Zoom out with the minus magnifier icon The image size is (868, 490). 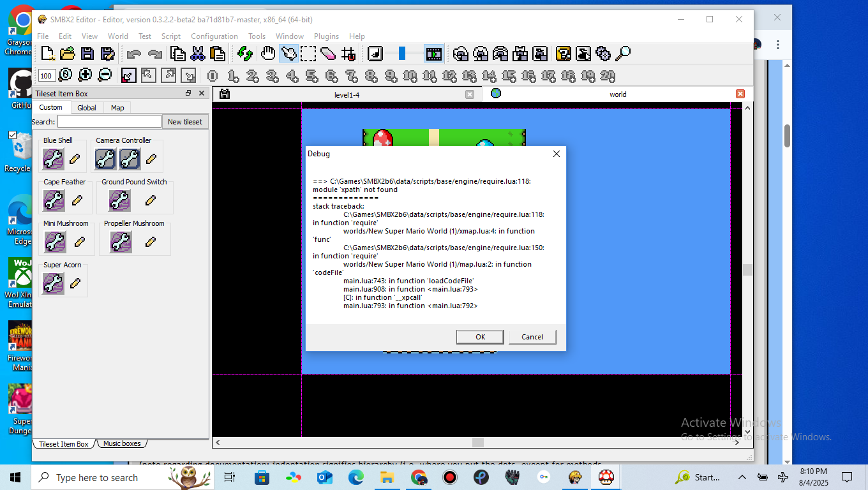(x=105, y=75)
